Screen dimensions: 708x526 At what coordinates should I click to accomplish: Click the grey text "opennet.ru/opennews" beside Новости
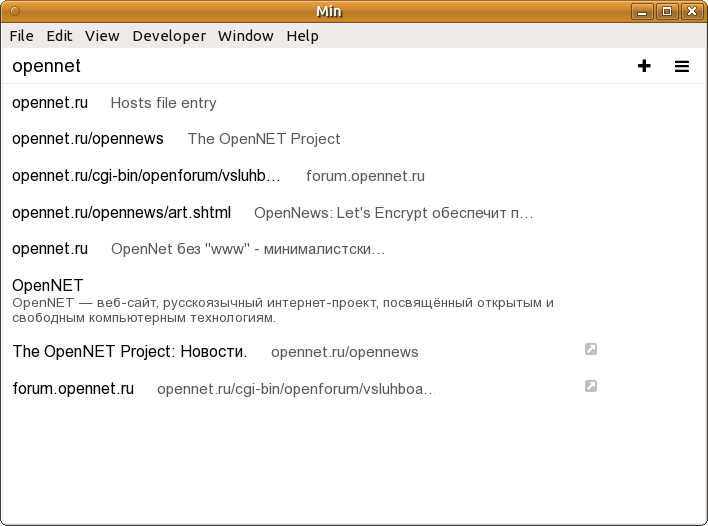[x=345, y=352]
